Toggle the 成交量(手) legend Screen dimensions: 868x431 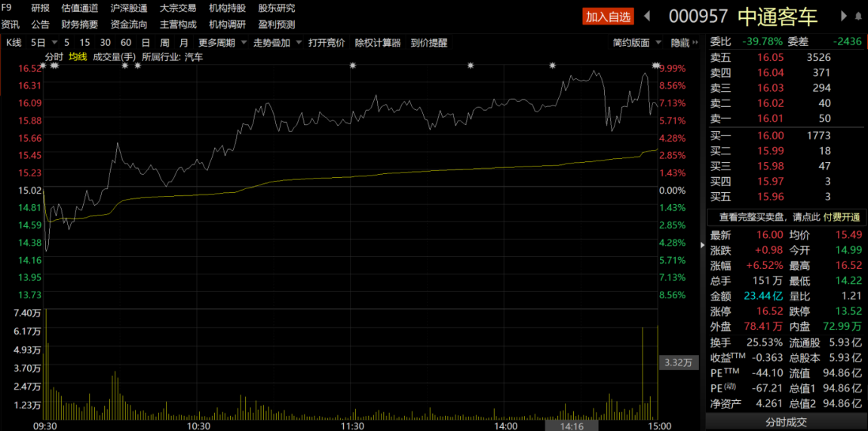tap(114, 57)
